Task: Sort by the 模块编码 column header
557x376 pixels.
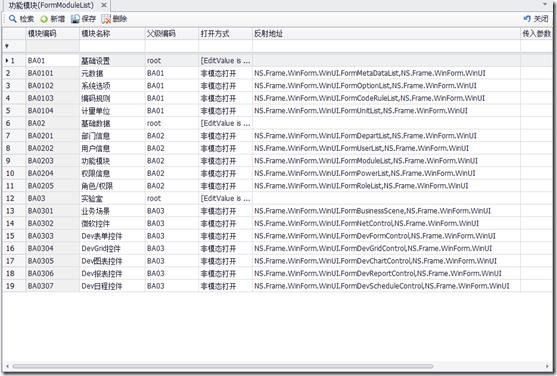Action: coord(53,34)
